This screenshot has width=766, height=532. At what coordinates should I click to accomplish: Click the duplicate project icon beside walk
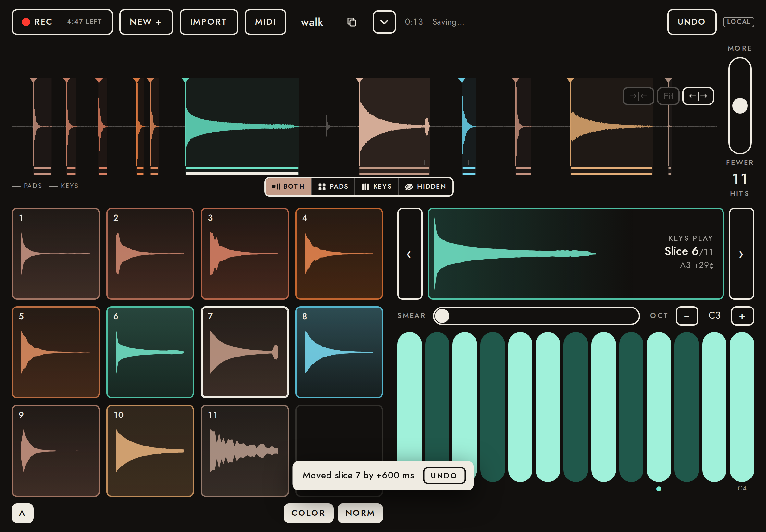[x=352, y=22]
